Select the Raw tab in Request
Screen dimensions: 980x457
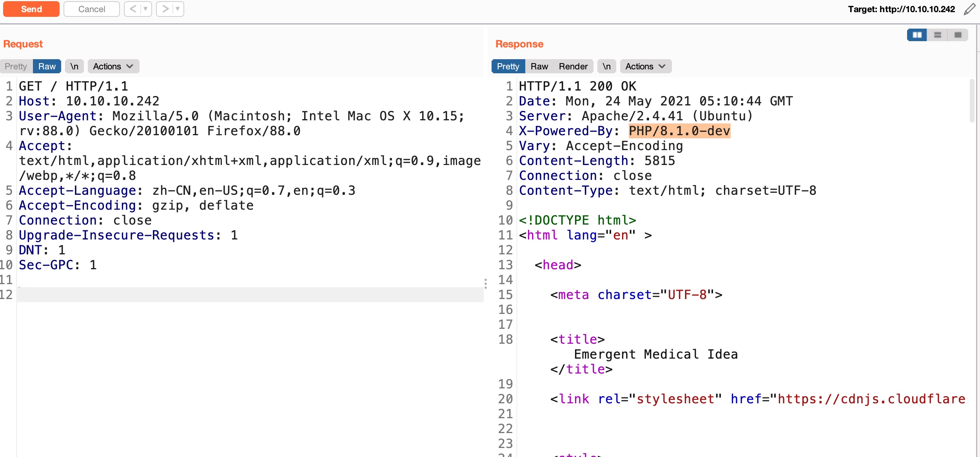pyautogui.click(x=47, y=67)
